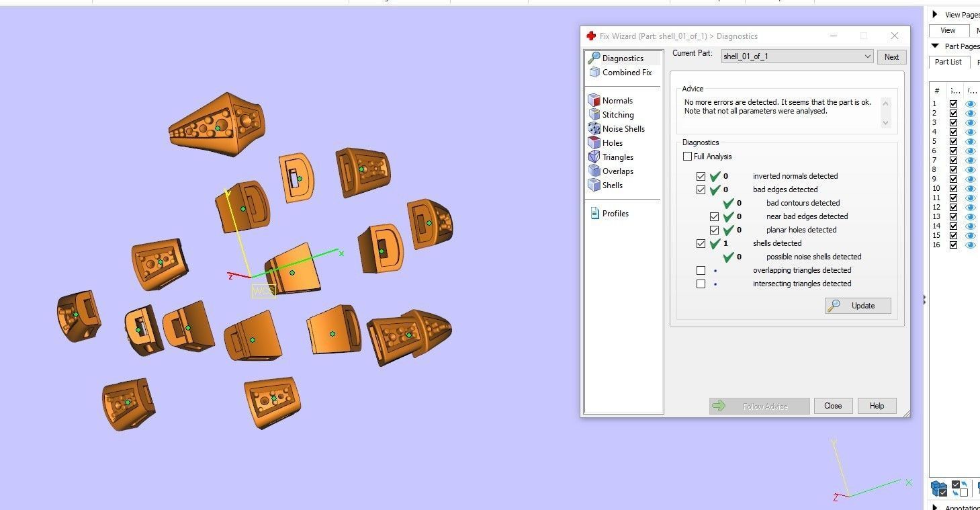Image resolution: width=980 pixels, height=510 pixels.
Task: Click the Next part button
Action: pyautogui.click(x=891, y=57)
